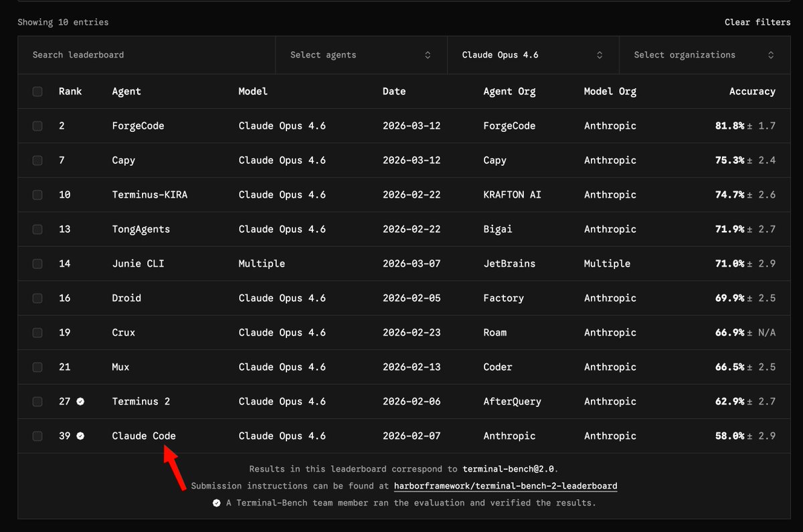Sort by the Rank column header
Screen dimensions: 803x532
point(70,92)
